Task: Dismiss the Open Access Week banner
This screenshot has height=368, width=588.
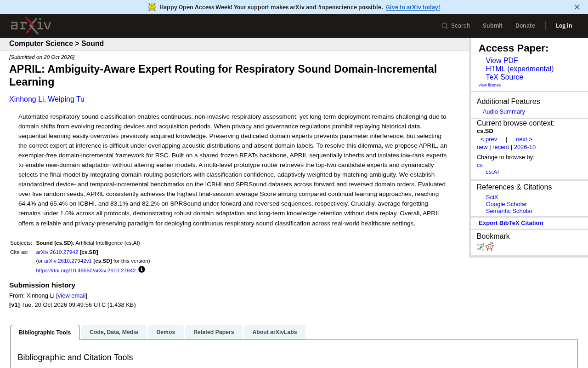Action: [x=577, y=7]
